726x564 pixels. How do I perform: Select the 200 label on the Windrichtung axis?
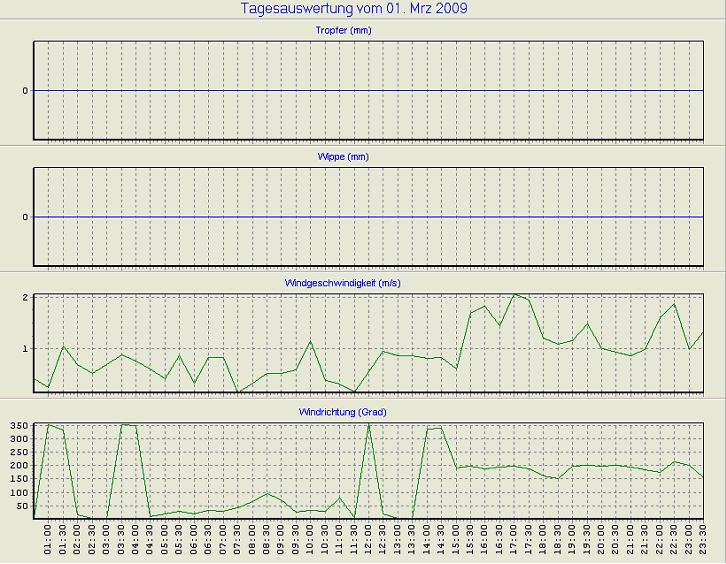(x=17, y=466)
